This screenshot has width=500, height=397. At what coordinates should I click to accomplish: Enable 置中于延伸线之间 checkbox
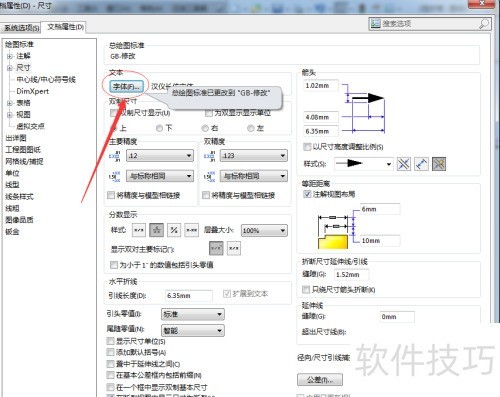[x=110, y=364]
